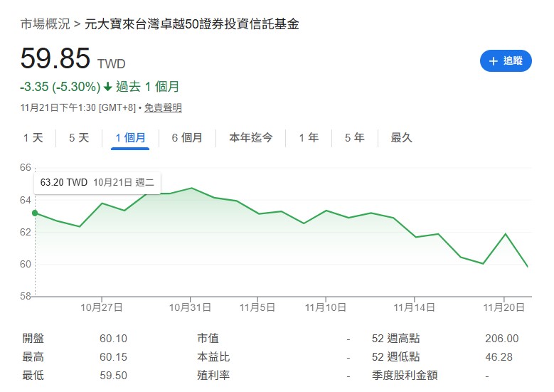Click the 63.20 TWD chart tooltip
This screenshot has height=392, width=554.
click(x=97, y=183)
